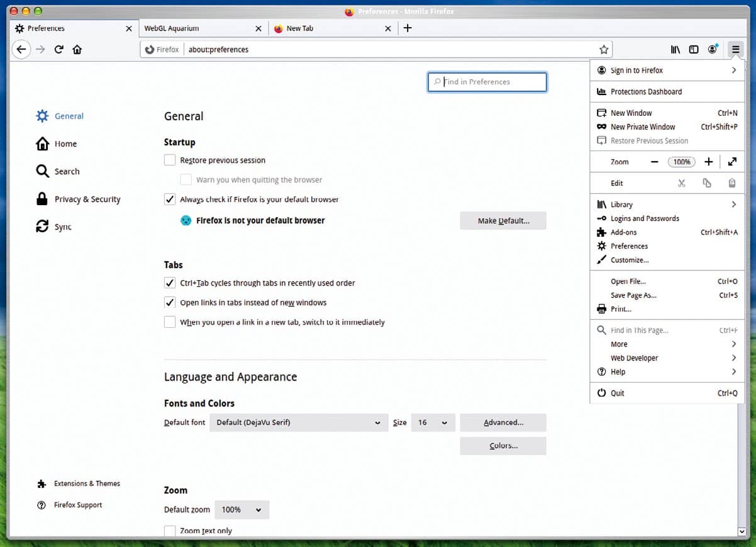Select Print from the menu
756x547 pixels.
(x=667, y=309)
